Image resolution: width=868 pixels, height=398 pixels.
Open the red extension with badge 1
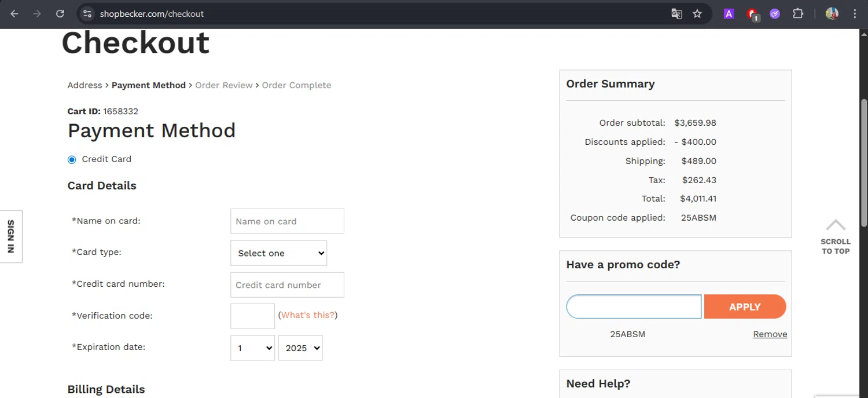752,14
